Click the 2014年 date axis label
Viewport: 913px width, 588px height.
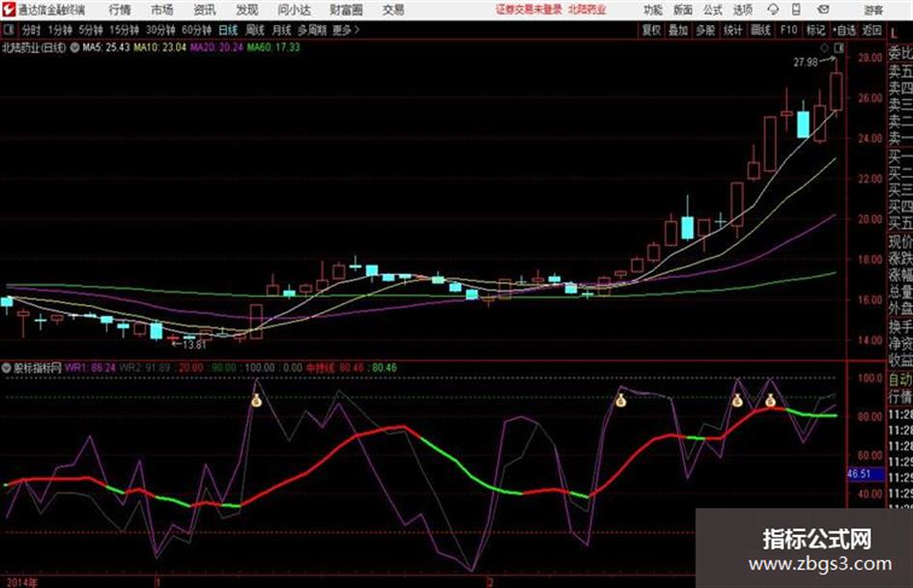tap(22, 582)
